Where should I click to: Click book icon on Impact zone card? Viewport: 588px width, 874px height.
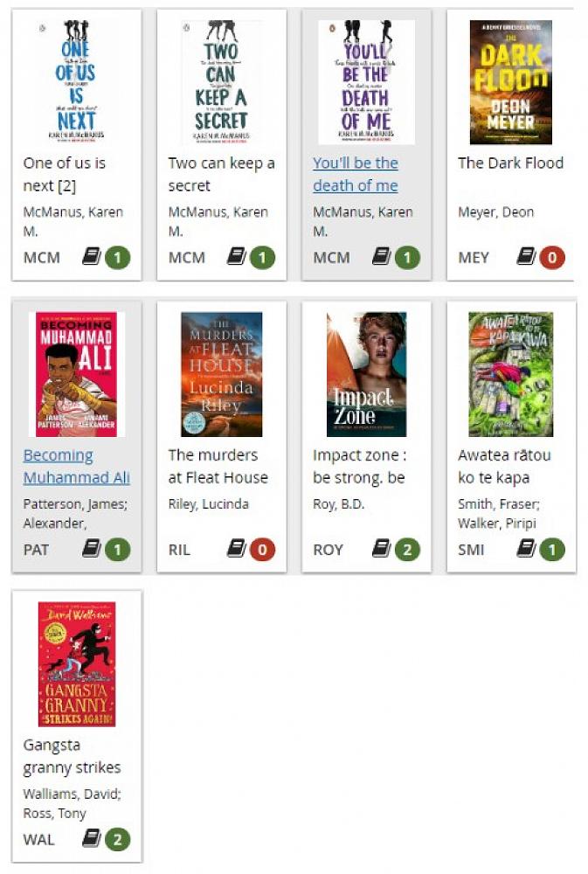(x=381, y=549)
